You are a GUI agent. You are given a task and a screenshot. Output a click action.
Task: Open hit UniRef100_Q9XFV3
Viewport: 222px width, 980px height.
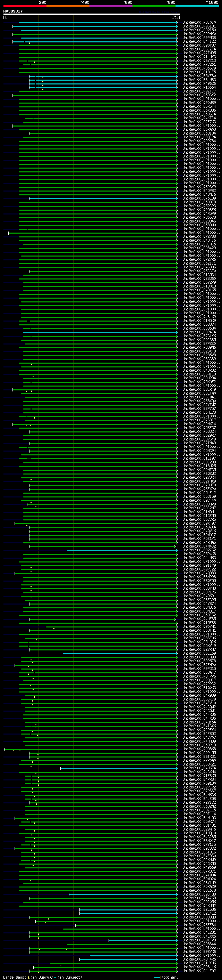tap(199, 940)
